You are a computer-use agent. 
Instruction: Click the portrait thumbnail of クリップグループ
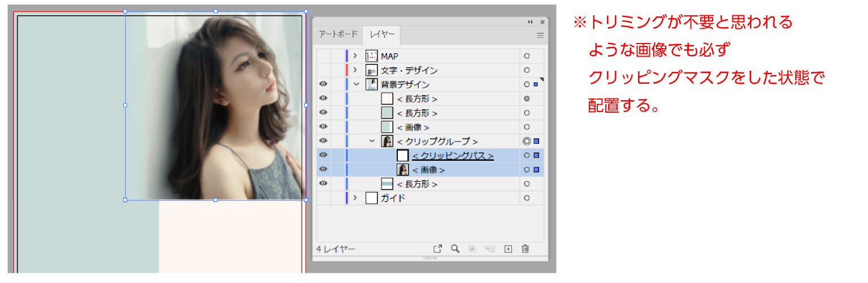(387, 141)
